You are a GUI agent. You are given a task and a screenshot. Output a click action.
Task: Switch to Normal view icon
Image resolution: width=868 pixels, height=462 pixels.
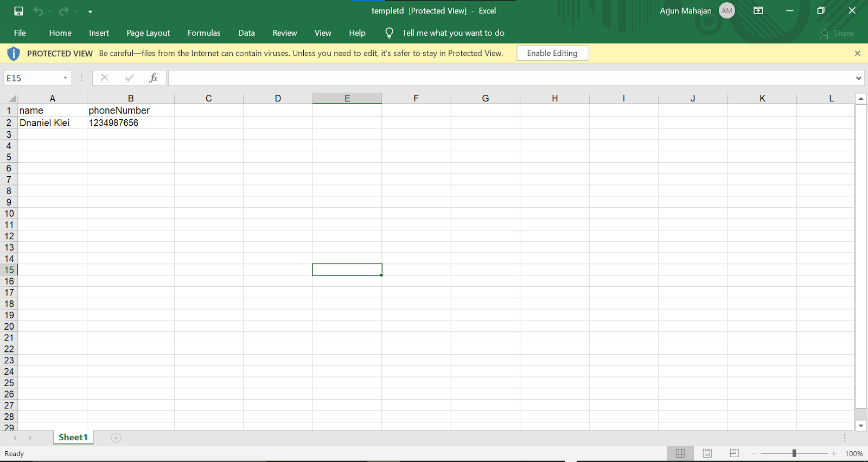tap(680, 453)
